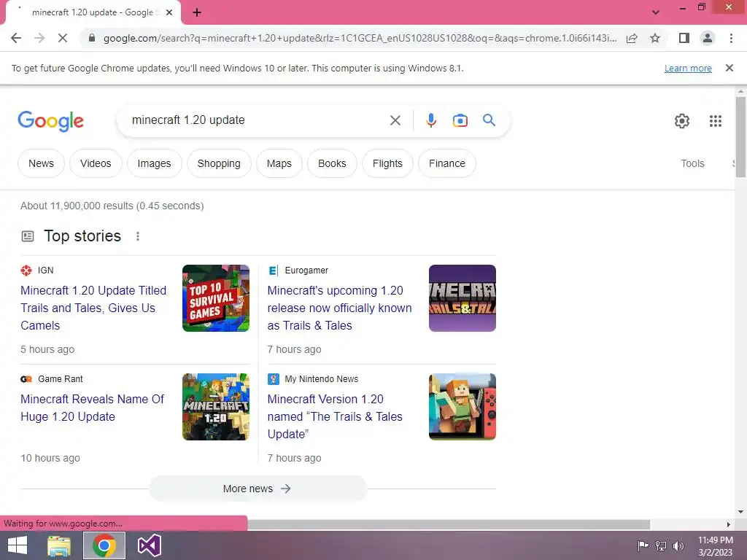Click the share page icon in address bar
Screen dimensions: 747x560
tap(632, 38)
